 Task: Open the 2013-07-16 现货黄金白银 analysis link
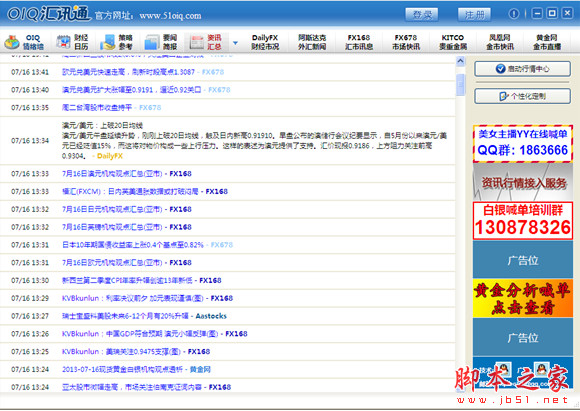[x=122, y=369]
